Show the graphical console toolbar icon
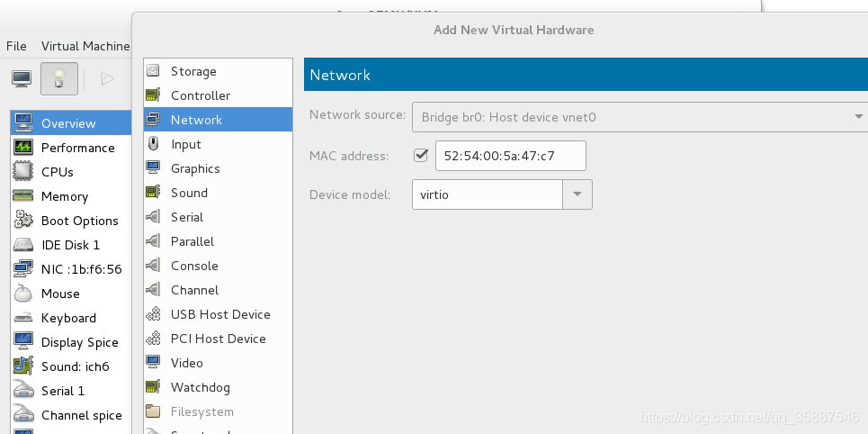Screen dimensions: 868x434 coord(22,78)
